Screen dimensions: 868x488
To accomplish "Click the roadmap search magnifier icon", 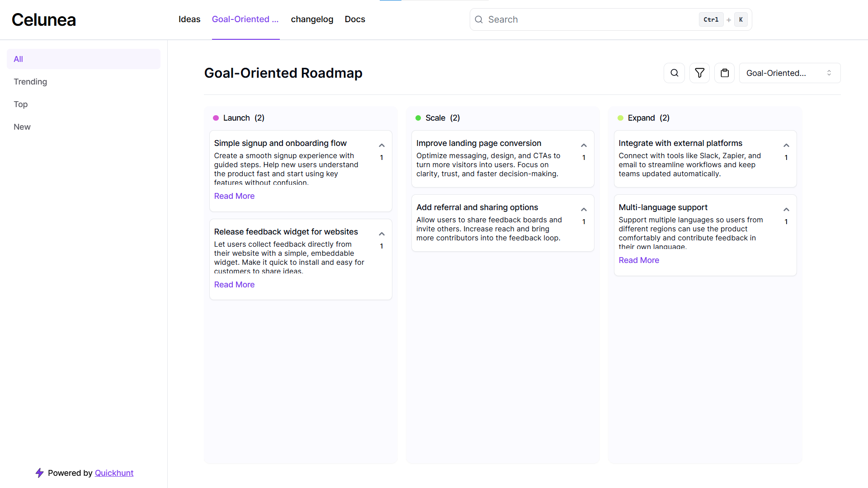I will coord(674,73).
